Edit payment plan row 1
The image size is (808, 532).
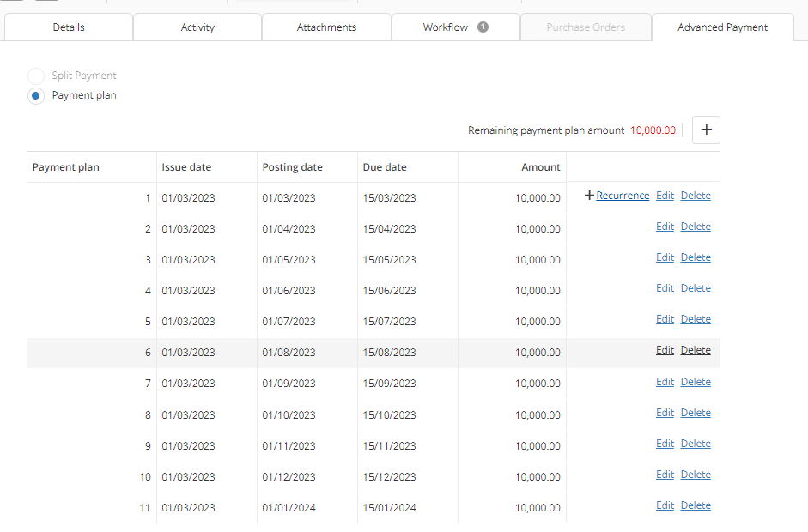(665, 196)
